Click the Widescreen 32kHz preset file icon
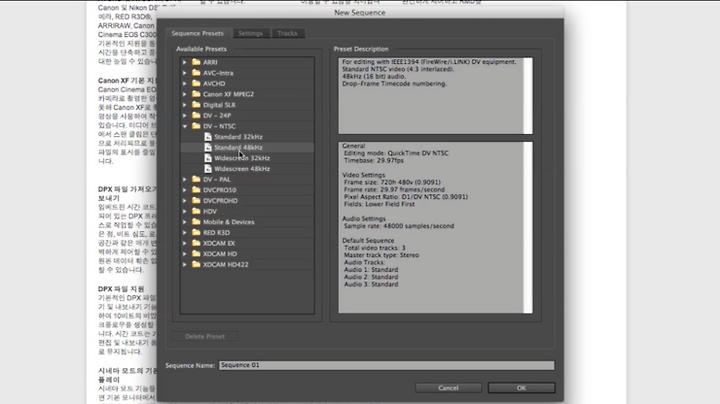 coord(208,158)
